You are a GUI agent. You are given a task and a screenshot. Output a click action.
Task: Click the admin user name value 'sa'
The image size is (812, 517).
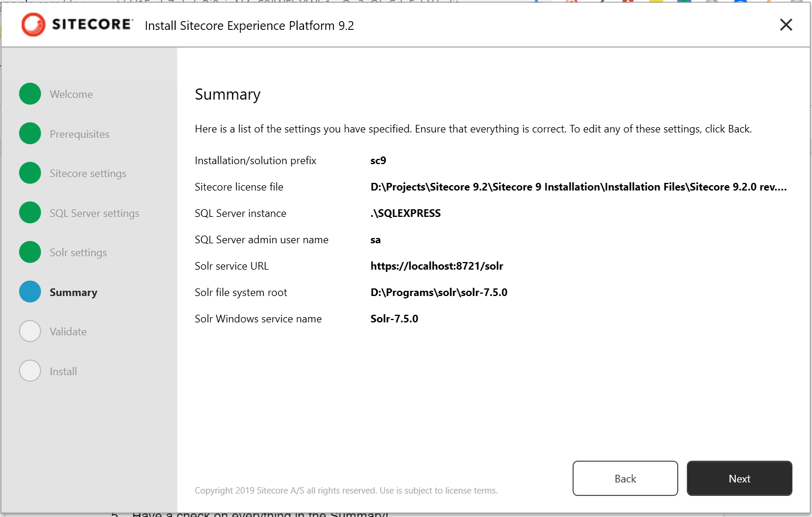point(376,240)
